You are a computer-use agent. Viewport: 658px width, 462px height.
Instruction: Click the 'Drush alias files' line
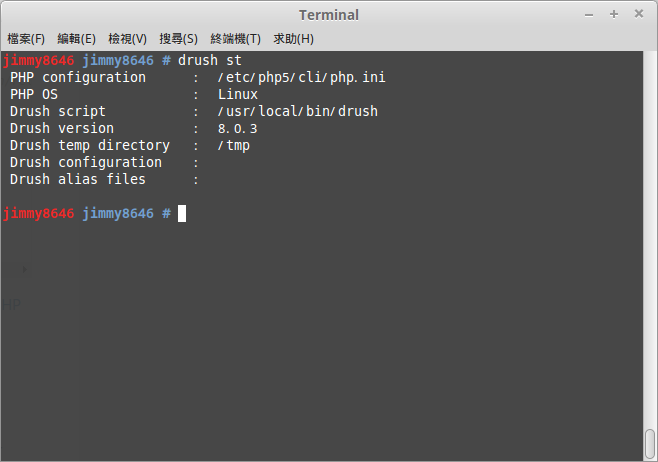[x=78, y=180]
